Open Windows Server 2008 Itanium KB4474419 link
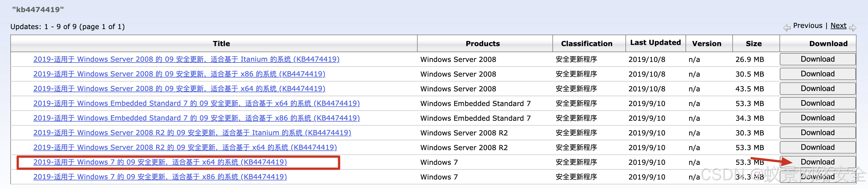This screenshot has height=189, width=868. [x=186, y=59]
